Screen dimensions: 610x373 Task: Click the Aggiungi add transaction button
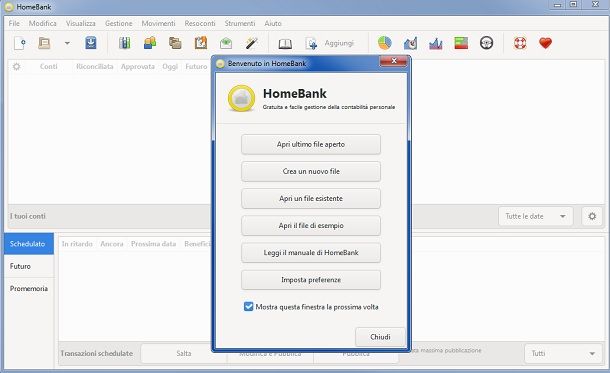(x=330, y=43)
